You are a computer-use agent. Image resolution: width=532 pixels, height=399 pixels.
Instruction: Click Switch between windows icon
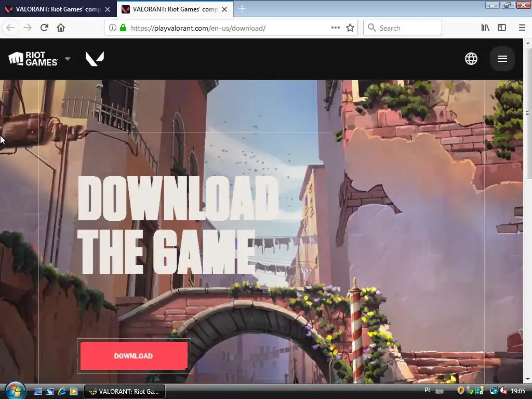[50, 392]
